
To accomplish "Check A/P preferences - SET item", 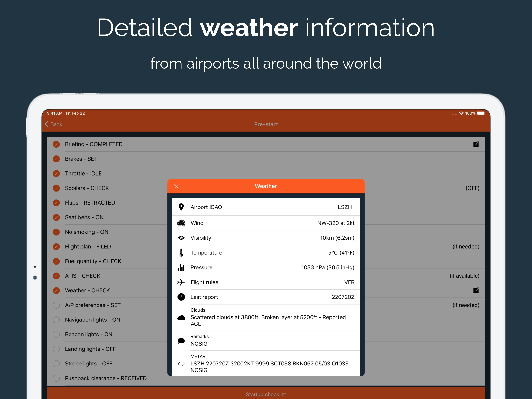I will pyautogui.click(x=56, y=305).
